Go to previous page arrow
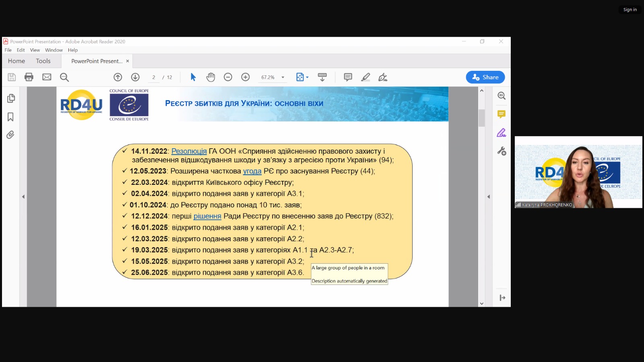Screen dimensions: 644x362 (118, 77)
